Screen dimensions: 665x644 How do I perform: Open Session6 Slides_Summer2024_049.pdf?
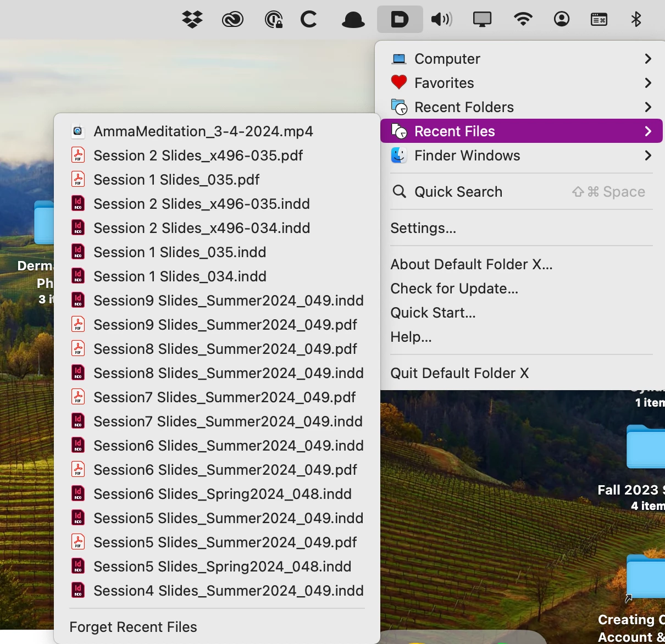(x=217, y=470)
